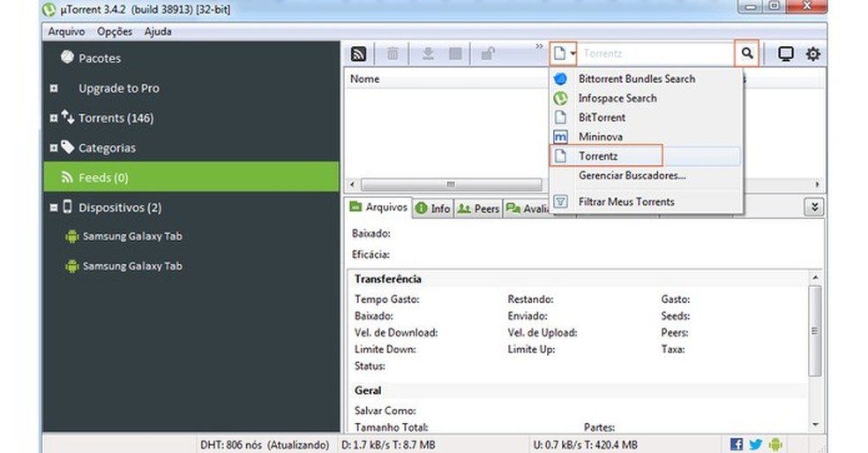
Task: Expand the Upgrade to Pro node
Action: click(54, 88)
